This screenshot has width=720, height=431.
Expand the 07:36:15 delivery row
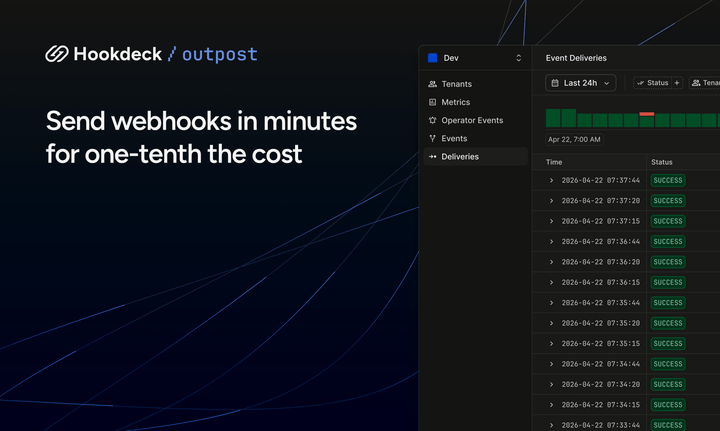point(551,282)
